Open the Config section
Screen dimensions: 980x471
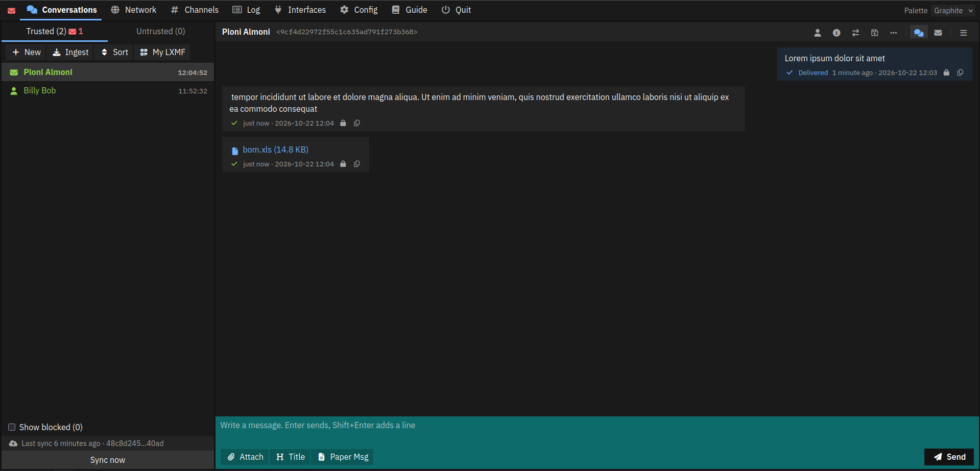tap(359, 10)
